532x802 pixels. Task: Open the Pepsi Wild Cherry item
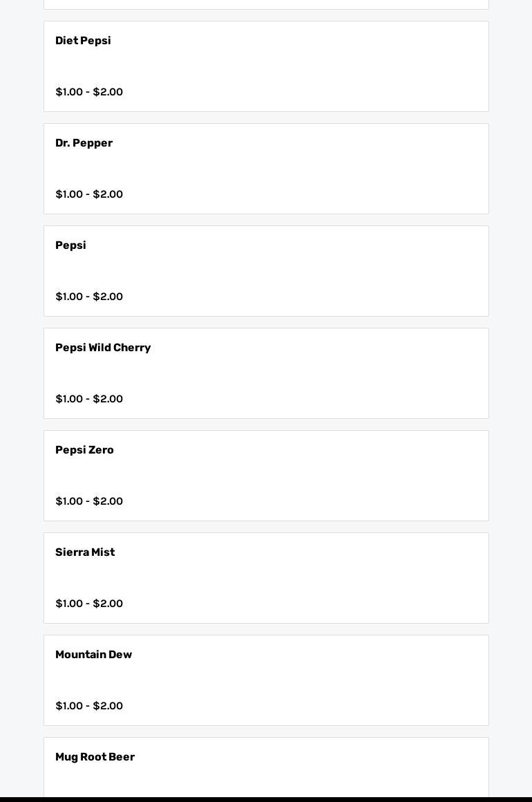coord(103,348)
